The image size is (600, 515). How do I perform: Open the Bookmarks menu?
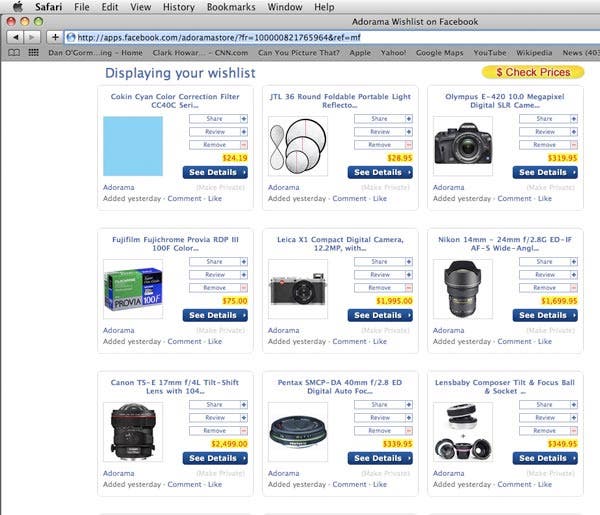pyautogui.click(x=231, y=7)
